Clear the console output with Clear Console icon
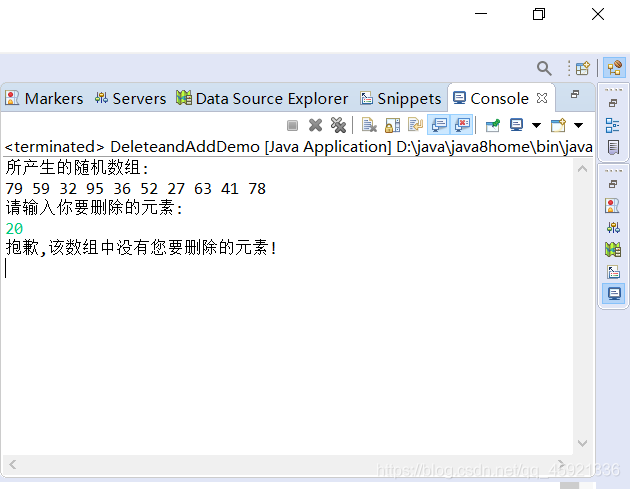Screen dimensions: 630x489 pos(369,125)
